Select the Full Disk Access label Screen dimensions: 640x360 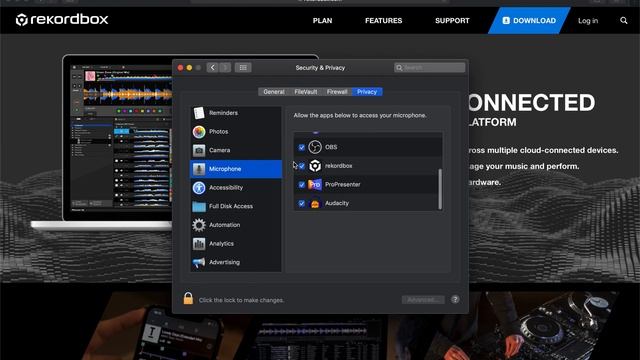[x=231, y=206]
